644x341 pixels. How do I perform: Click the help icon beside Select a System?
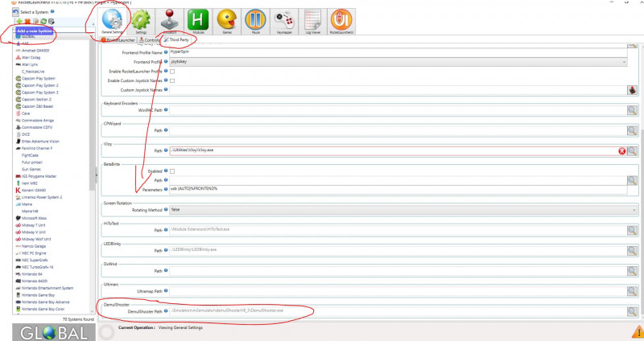point(52,11)
